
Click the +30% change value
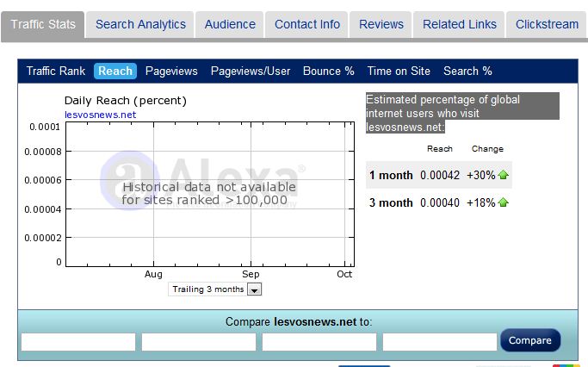coord(480,175)
